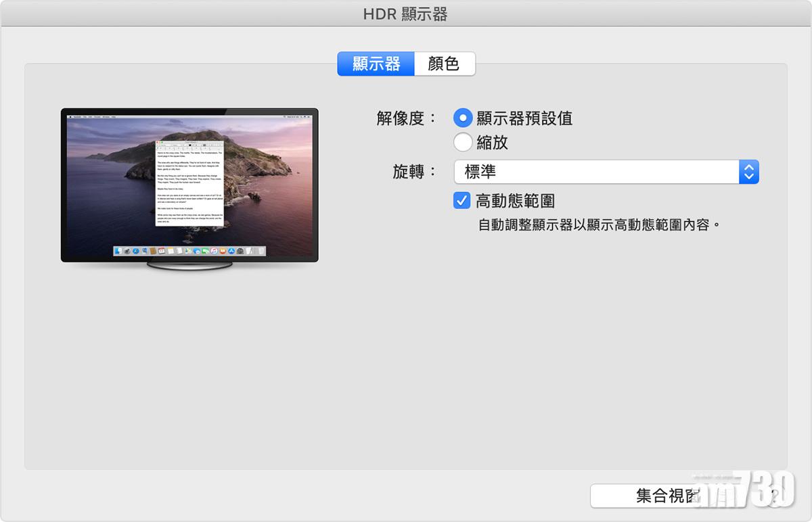Disable the 高動態範圍 checkbox
Image resolution: width=812 pixels, height=522 pixels.
pos(462,201)
